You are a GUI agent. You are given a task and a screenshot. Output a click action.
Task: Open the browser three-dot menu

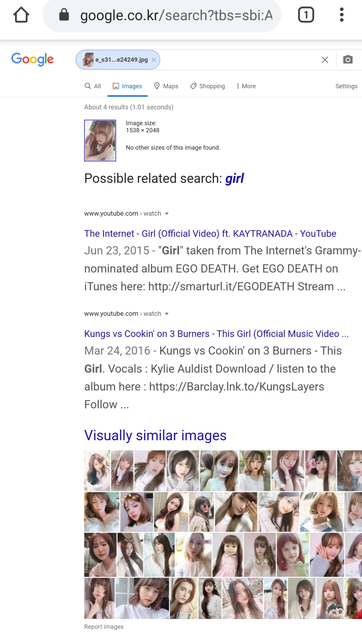click(342, 15)
